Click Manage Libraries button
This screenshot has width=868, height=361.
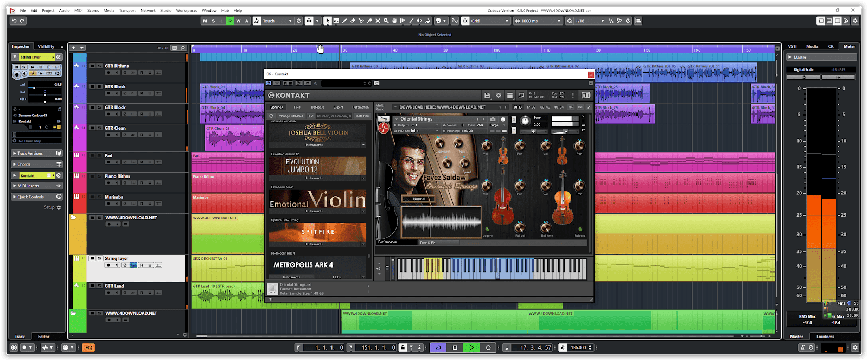coord(291,116)
